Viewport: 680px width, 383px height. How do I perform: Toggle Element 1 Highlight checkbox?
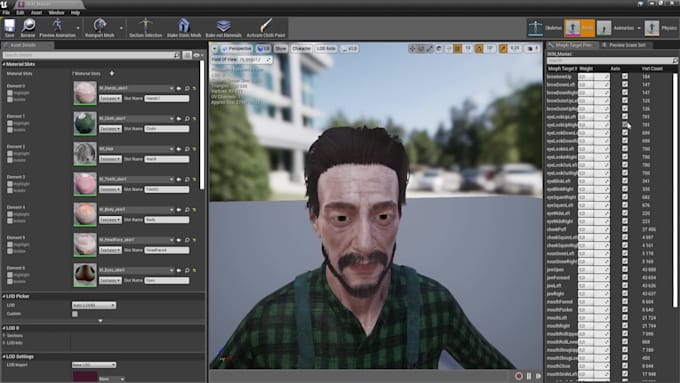tap(10, 123)
